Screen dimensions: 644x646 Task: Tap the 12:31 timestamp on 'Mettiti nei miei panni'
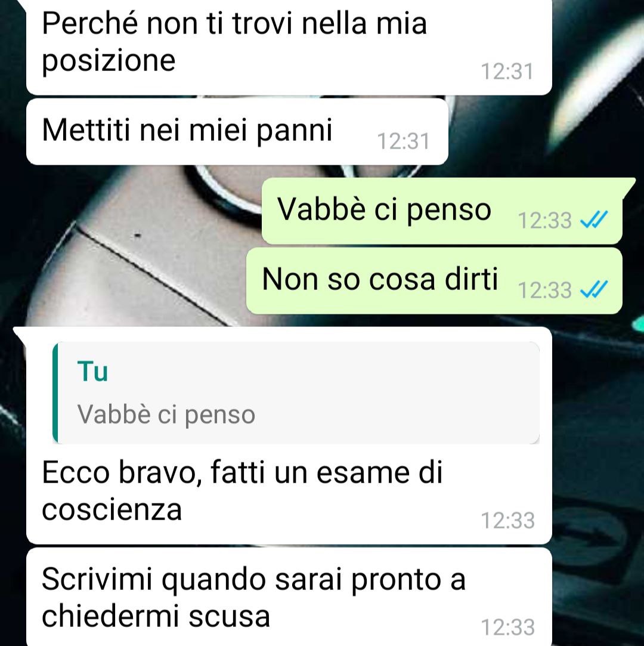pos(404,141)
